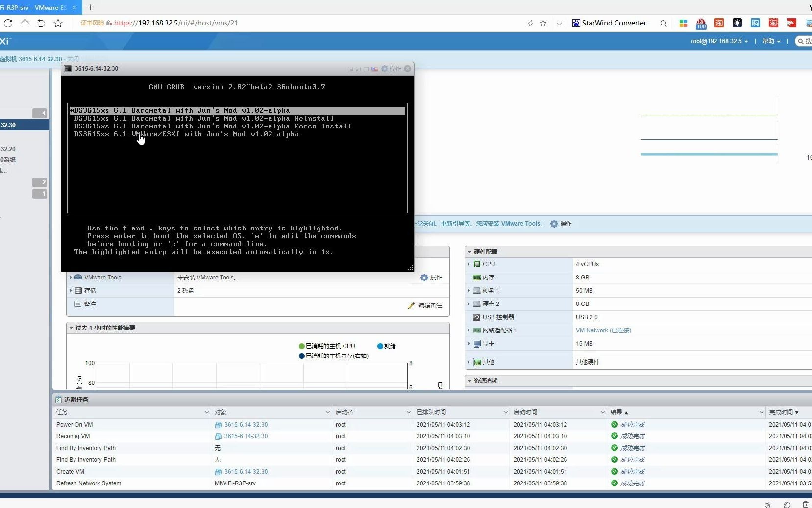Open 启动者 column dropdown
Image resolution: width=812 pixels, height=508 pixels.
(x=408, y=412)
